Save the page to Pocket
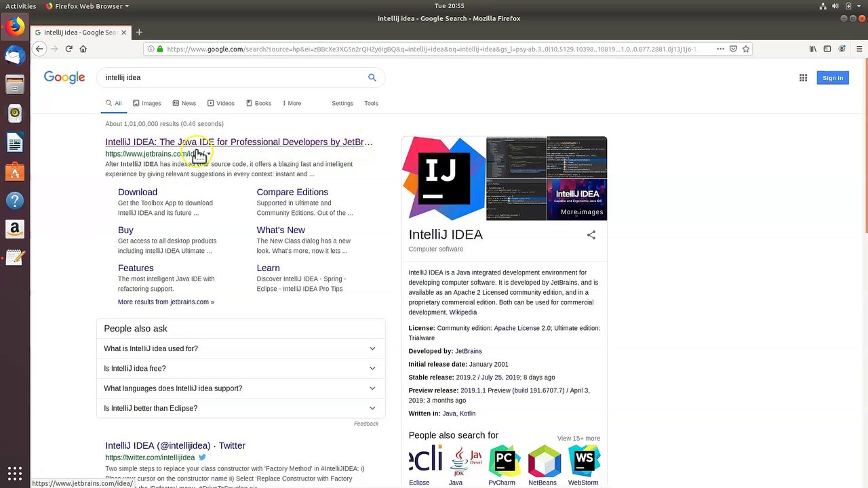 733,49
